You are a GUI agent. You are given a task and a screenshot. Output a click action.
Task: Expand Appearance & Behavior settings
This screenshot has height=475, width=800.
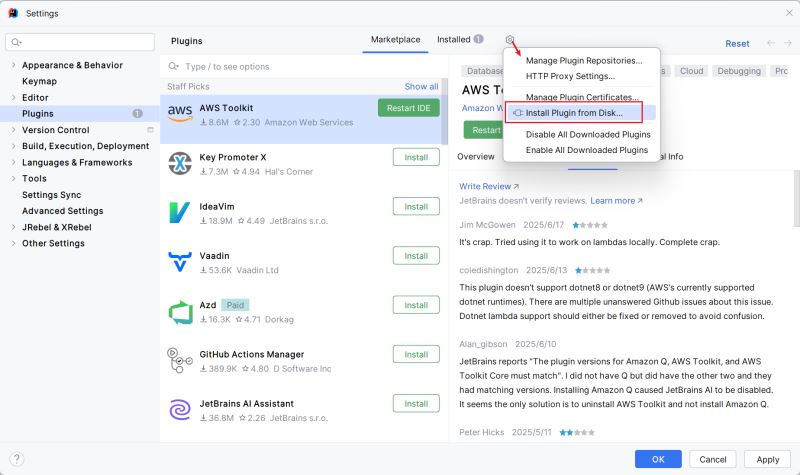[13, 65]
